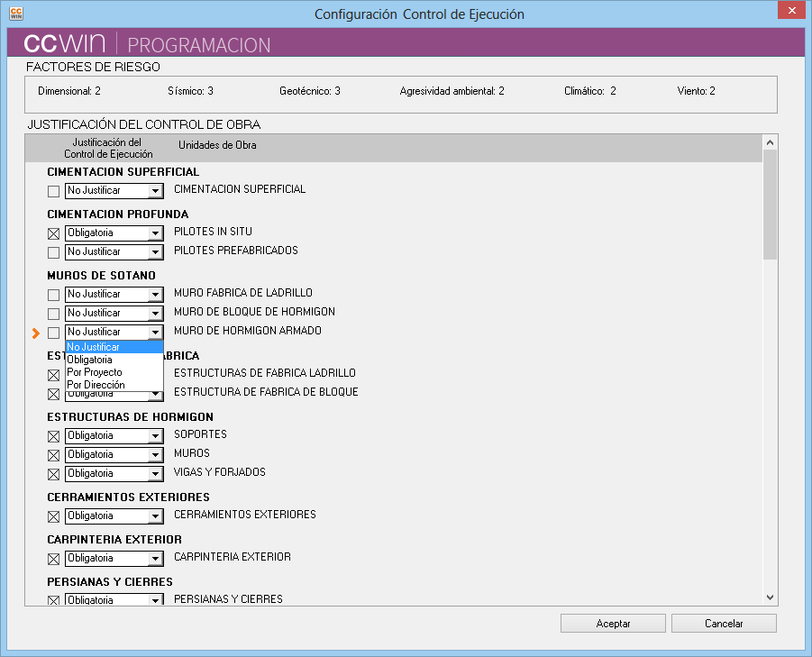
Task: Click the orange row marker arrow
Action: coord(36,333)
